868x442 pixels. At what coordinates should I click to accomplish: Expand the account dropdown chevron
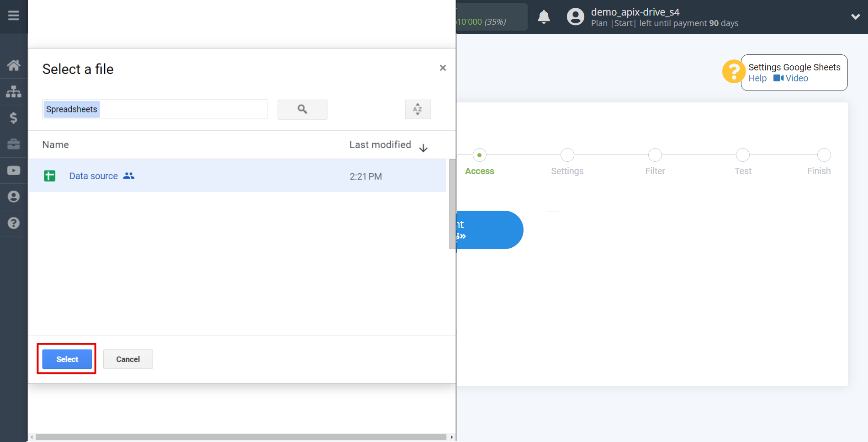(x=855, y=17)
